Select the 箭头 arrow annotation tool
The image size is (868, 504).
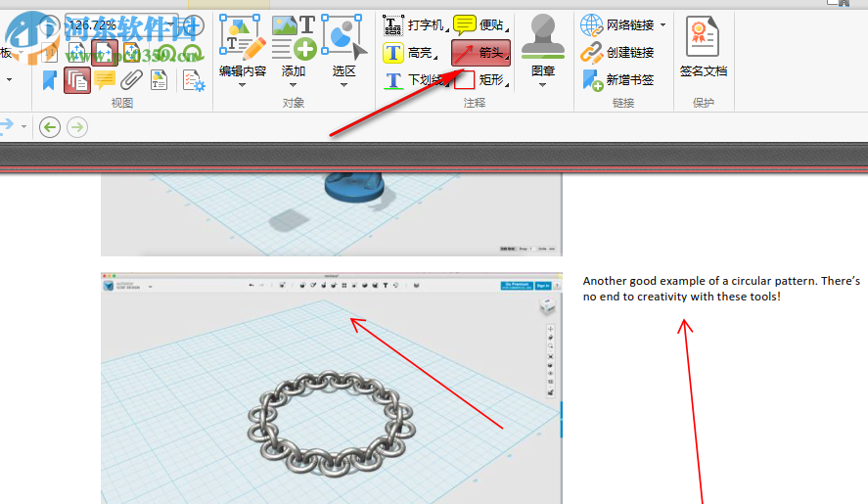click(x=480, y=53)
